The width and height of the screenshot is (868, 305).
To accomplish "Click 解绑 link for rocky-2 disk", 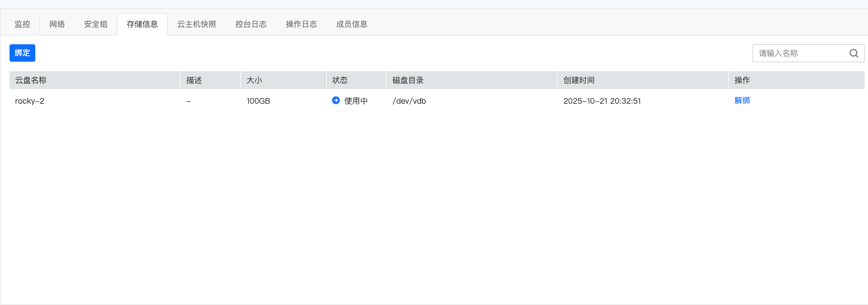I will [x=742, y=101].
